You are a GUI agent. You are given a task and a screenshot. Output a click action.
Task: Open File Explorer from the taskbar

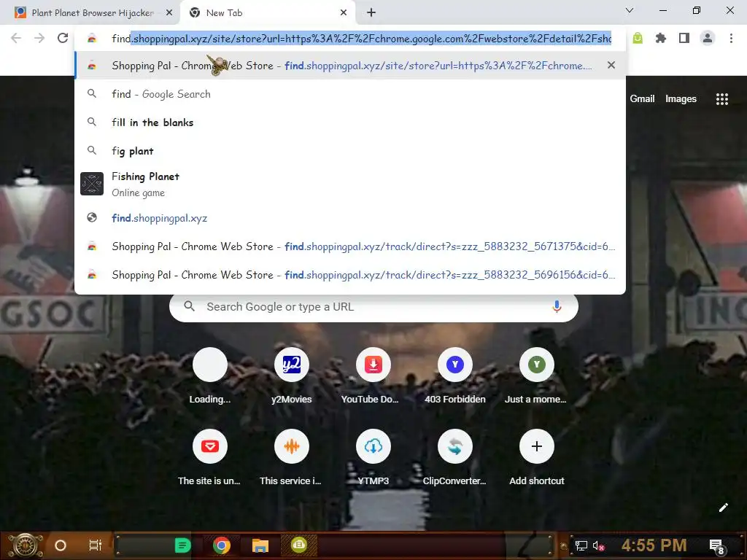(260, 545)
